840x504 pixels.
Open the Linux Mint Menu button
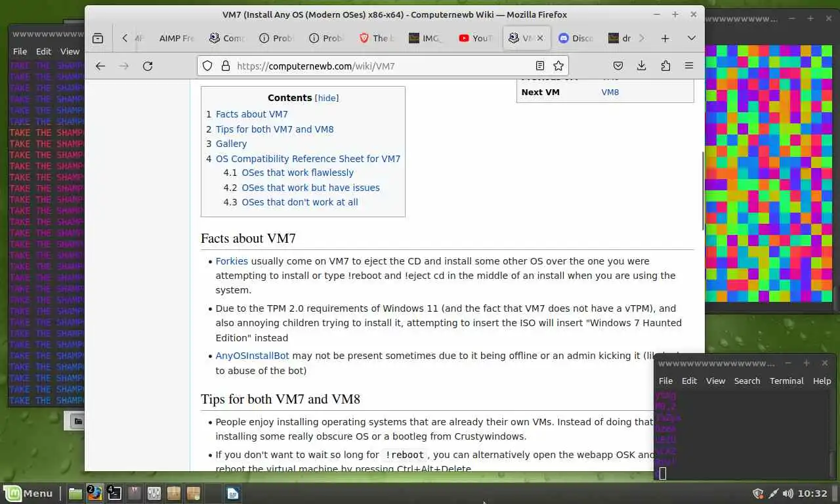pyautogui.click(x=28, y=493)
